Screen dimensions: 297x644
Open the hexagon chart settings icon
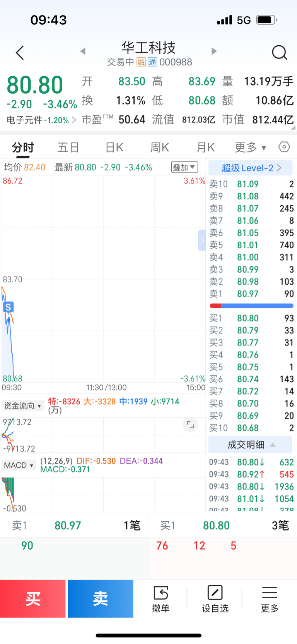click(x=284, y=147)
